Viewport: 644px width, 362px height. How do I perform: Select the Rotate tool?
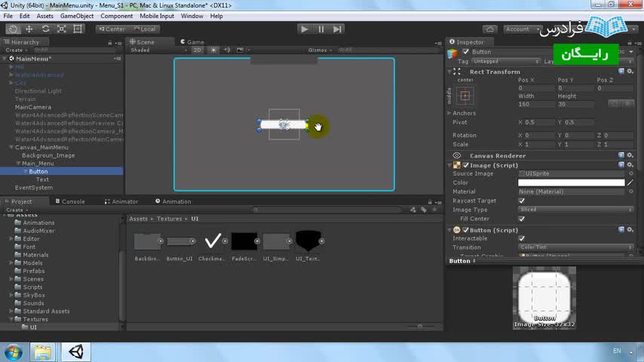45,29
